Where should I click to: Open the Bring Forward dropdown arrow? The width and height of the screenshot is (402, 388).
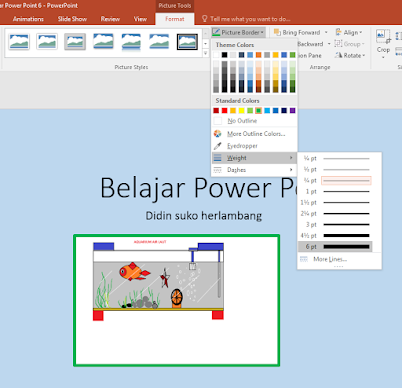[x=326, y=32]
